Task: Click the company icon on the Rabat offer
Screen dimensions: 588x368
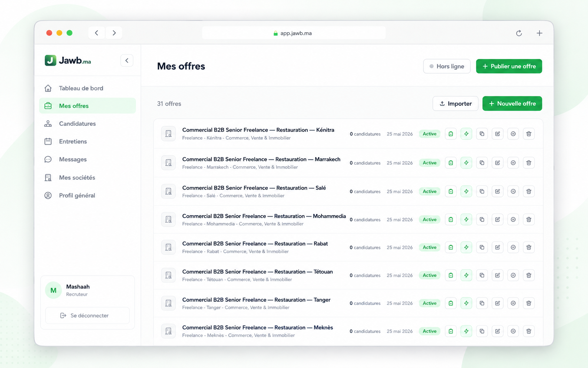Action: pos(168,247)
